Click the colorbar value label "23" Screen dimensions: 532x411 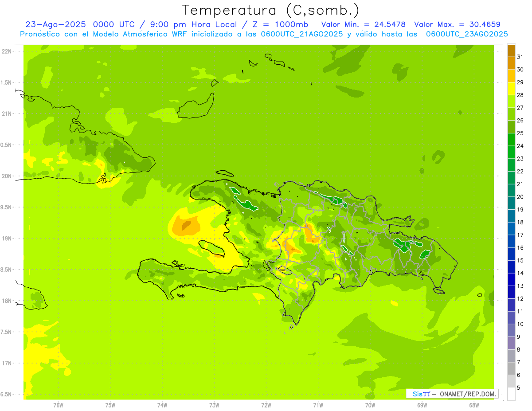click(x=520, y=159)
